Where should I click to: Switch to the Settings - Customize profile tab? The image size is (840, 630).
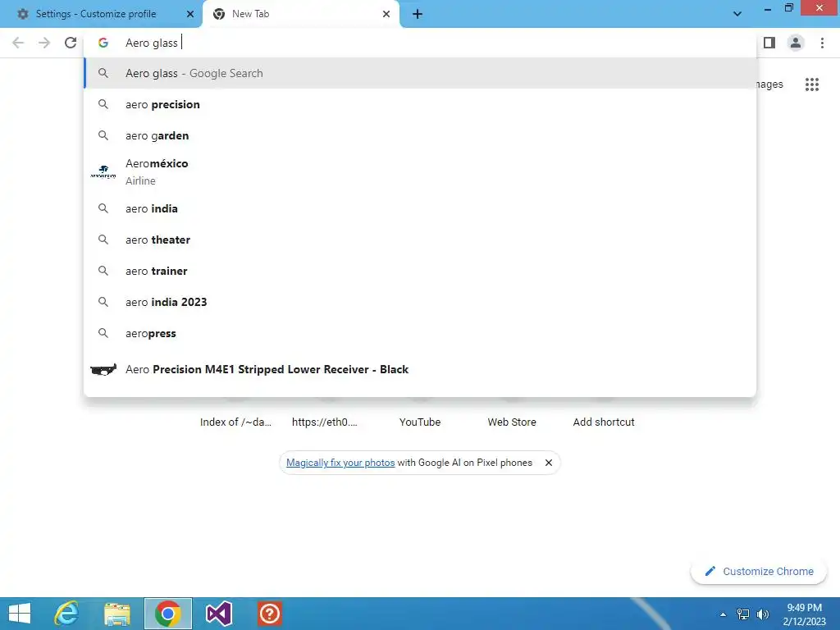(96, 14)
